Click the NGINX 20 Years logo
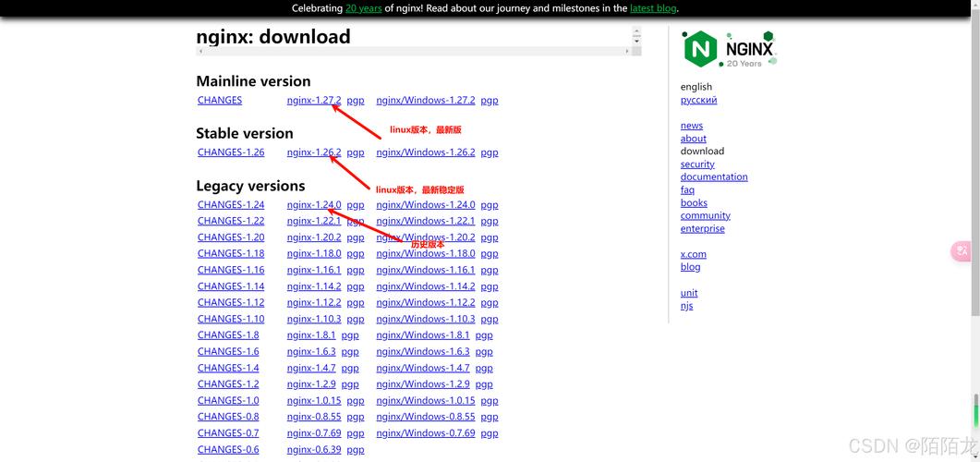980x462 pixels. point(730,49)
